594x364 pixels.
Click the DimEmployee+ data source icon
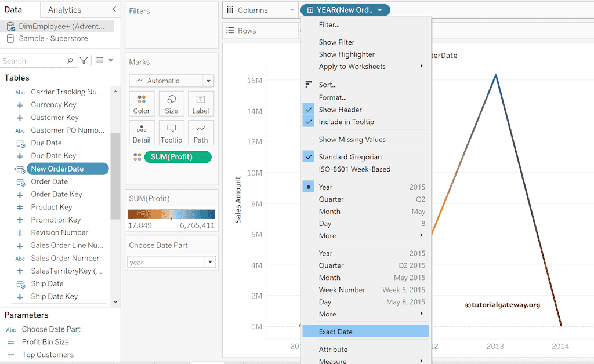[x=10, y=26]
